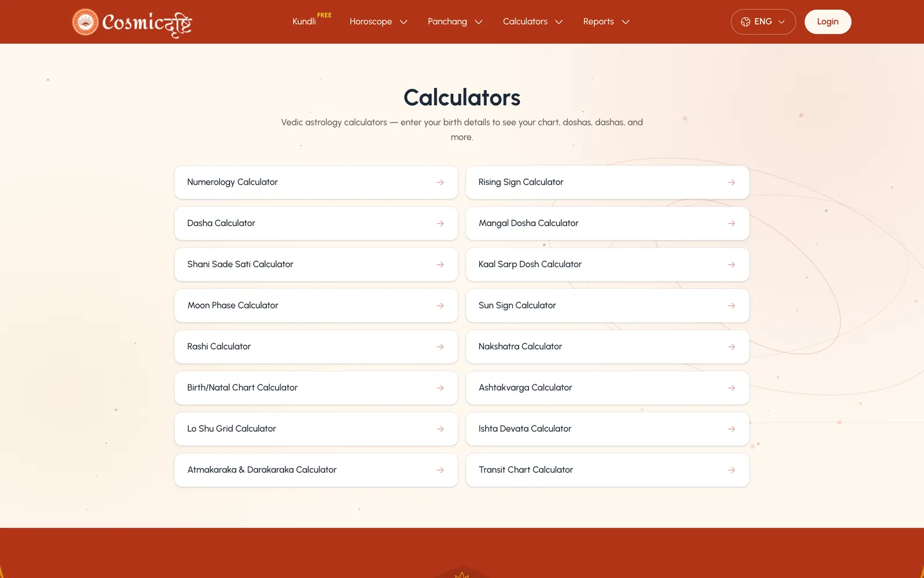The image size is (924, 578).
Task: Click arrow icon on Rising Sign Calculator card
Action: (x=731, y=183)
